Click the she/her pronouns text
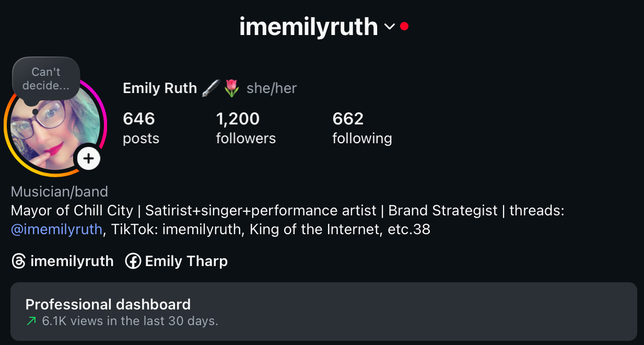The width and height of the screenshot is (644, 345). click(x=272, y=88)
